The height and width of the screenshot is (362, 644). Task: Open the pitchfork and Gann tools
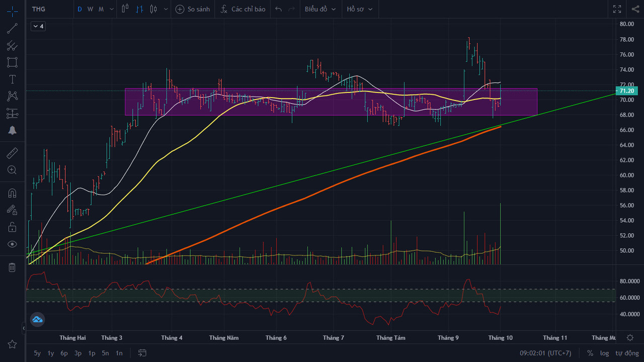12,46
